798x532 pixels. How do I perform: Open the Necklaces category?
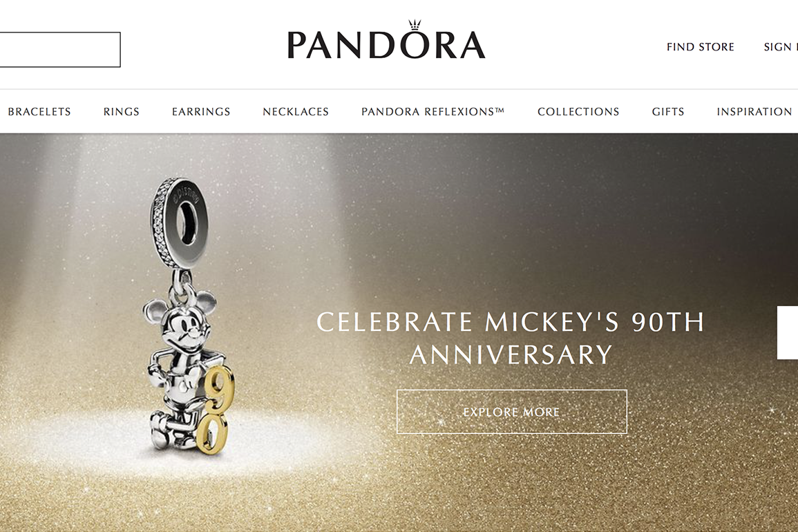(x=296, y=111)
